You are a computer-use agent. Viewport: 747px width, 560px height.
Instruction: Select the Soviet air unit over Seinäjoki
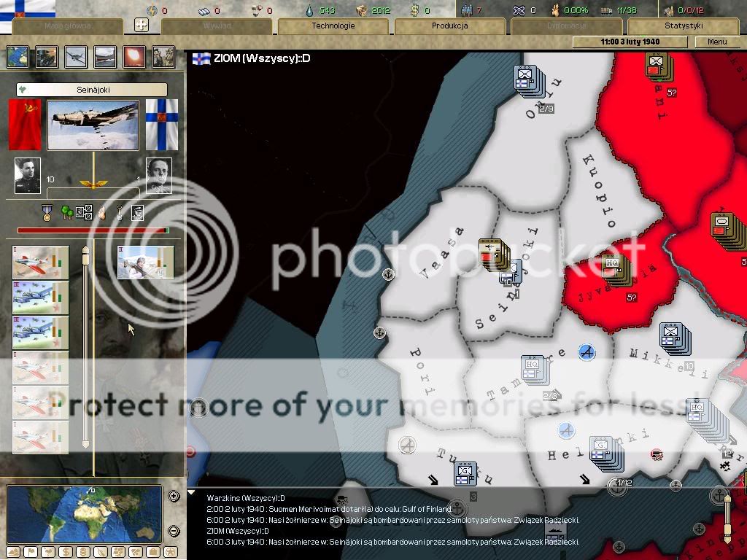point(494,254)
